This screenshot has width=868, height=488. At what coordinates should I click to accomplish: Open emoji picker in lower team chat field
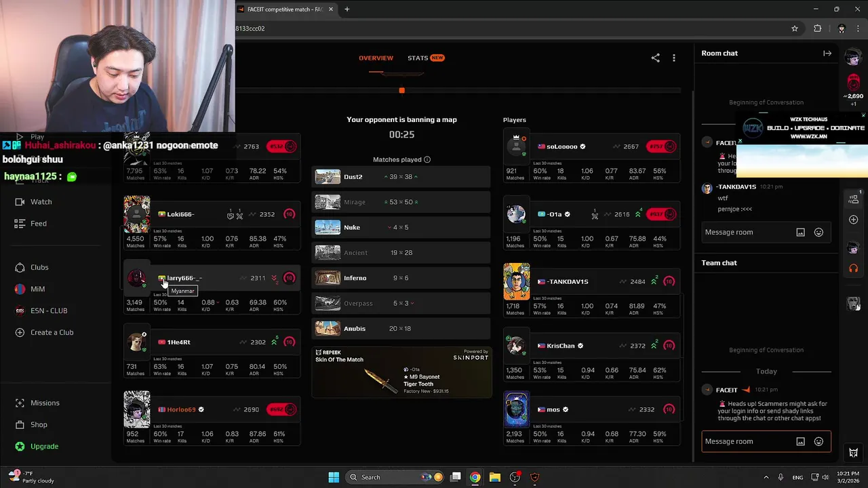coord(818,442)
